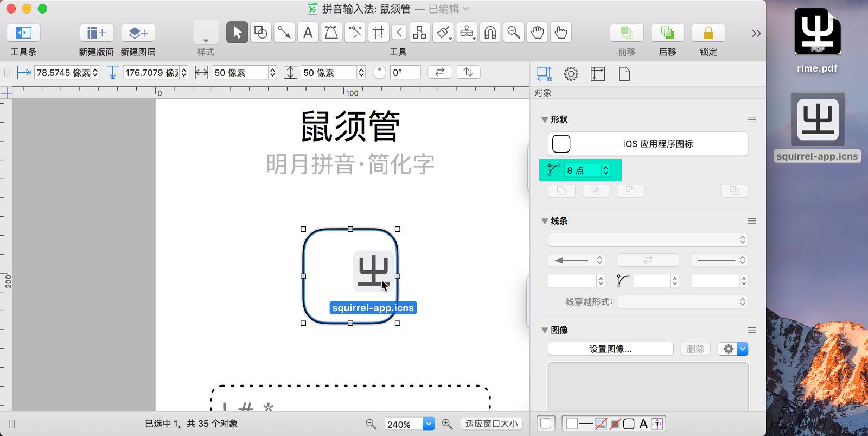This screenshot has width=868, height=436.
Task: Open the 240% zoom level dropdown
Action: pyautogui.click(x=428, y=424)
